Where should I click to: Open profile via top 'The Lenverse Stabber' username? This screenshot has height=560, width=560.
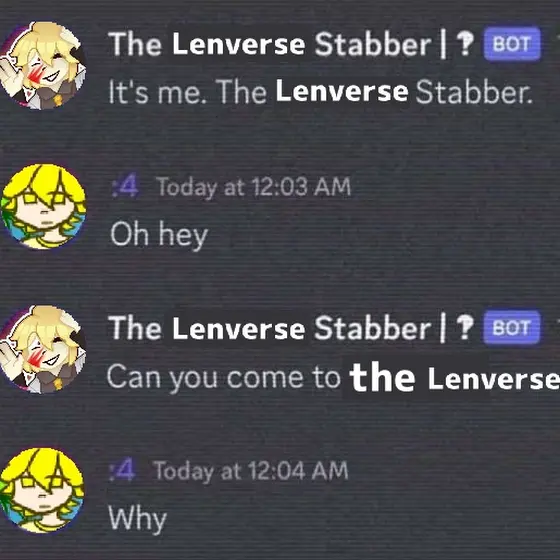coord(270,44)
